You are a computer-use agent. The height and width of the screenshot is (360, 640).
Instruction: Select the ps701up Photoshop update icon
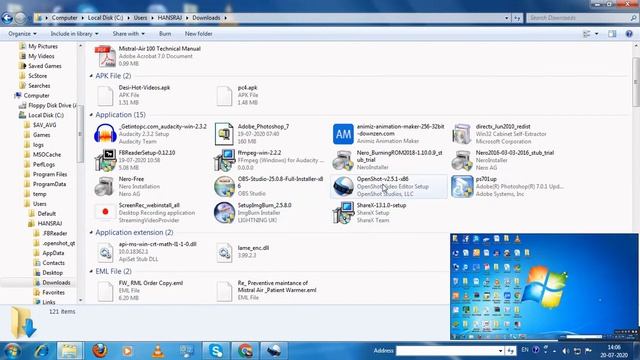[x=462, y=187]
